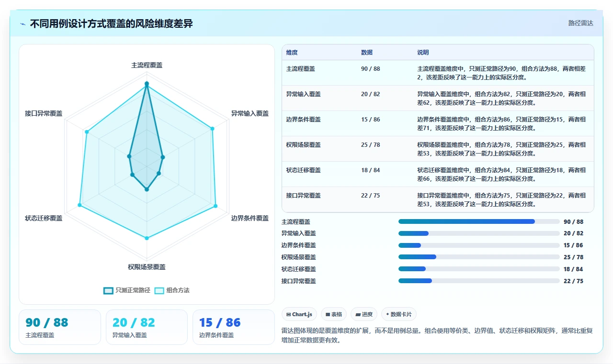Toggle the 只测正常路径 legend item
Image resolution: width=613 pixels, height=364 pixels.
(x=127, y=290)
